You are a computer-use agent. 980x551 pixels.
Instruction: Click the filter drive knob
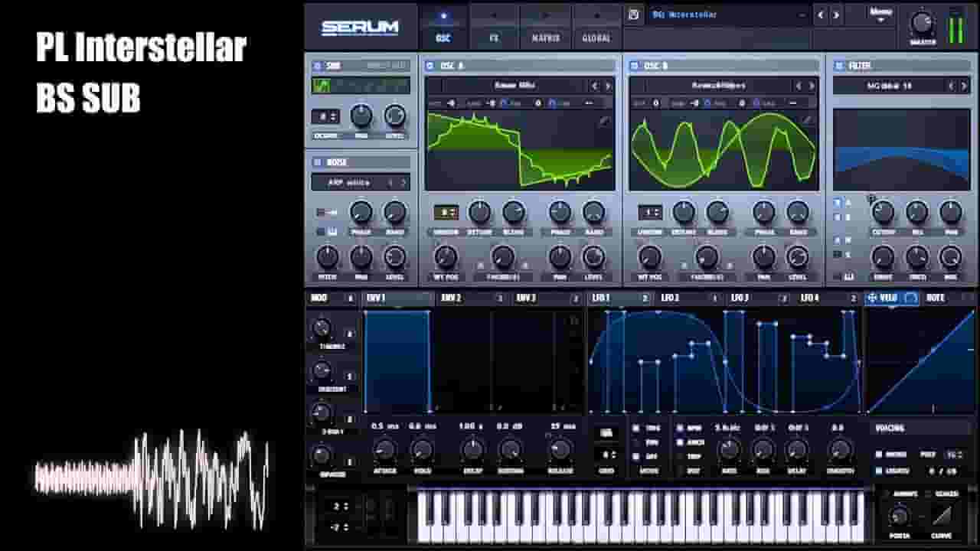click(x=883, y=257)
